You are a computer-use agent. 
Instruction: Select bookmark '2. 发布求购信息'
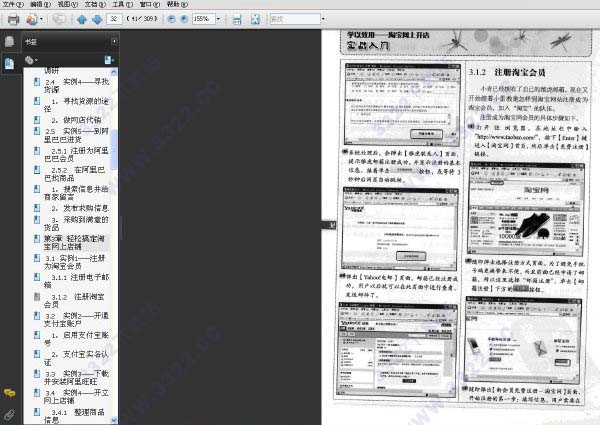point(80,208)
